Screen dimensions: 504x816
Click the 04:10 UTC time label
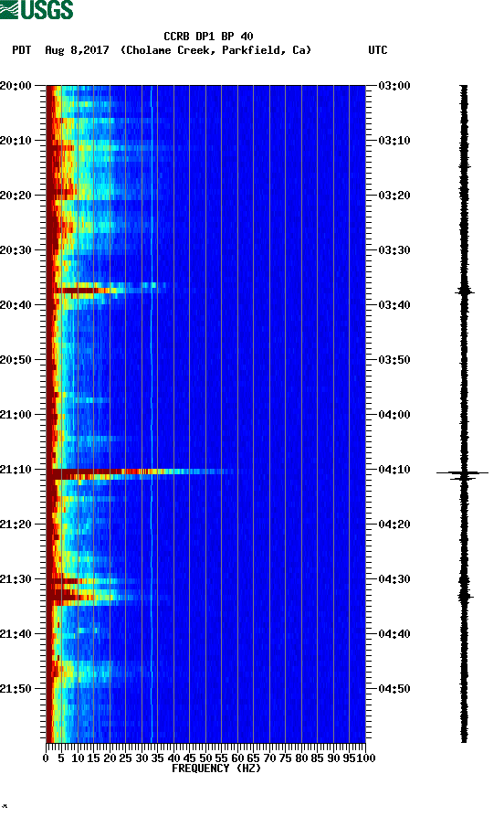pos(394,470)
